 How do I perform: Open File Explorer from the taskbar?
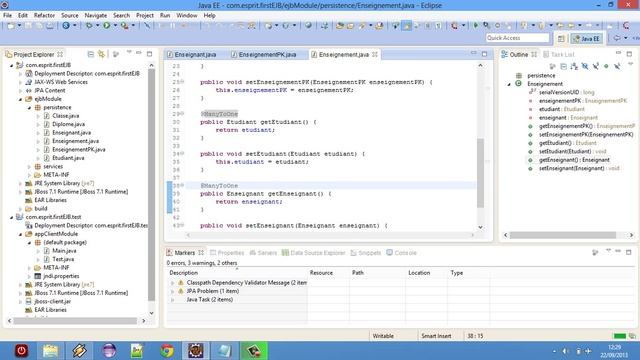[x=50, y=351]
